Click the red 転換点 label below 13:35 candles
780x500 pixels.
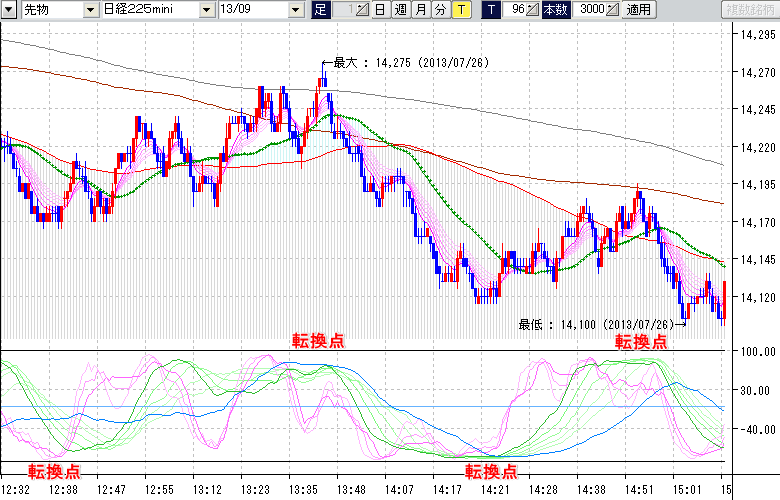(x=318, y=341)
